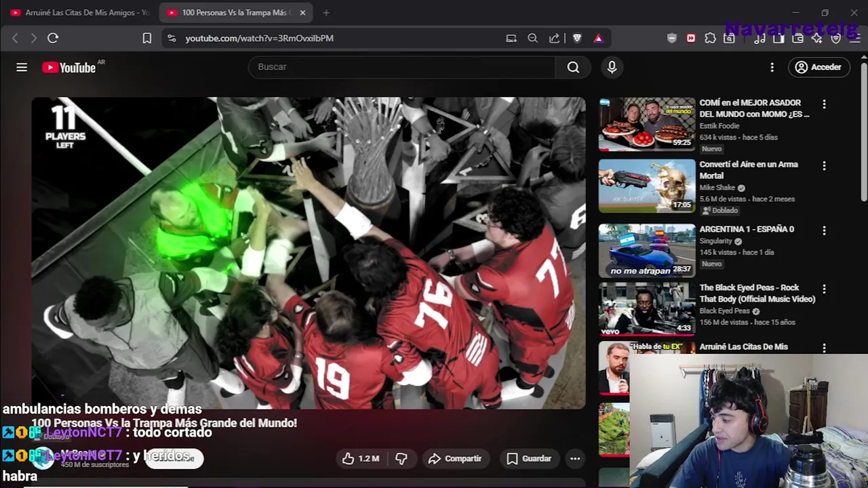Open options for Arruiné Las Citas video
868x488 pixels.
tap(824, 348)
